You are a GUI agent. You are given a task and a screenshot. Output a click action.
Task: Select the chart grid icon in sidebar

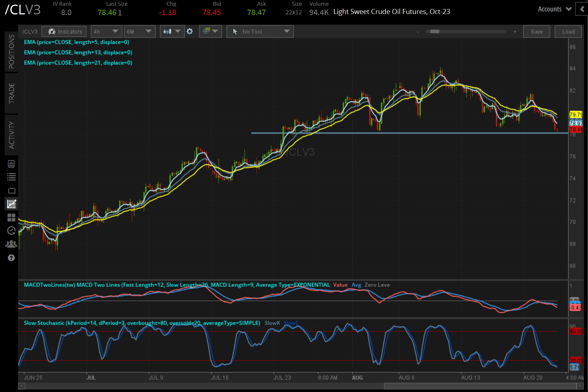point(11,204)
